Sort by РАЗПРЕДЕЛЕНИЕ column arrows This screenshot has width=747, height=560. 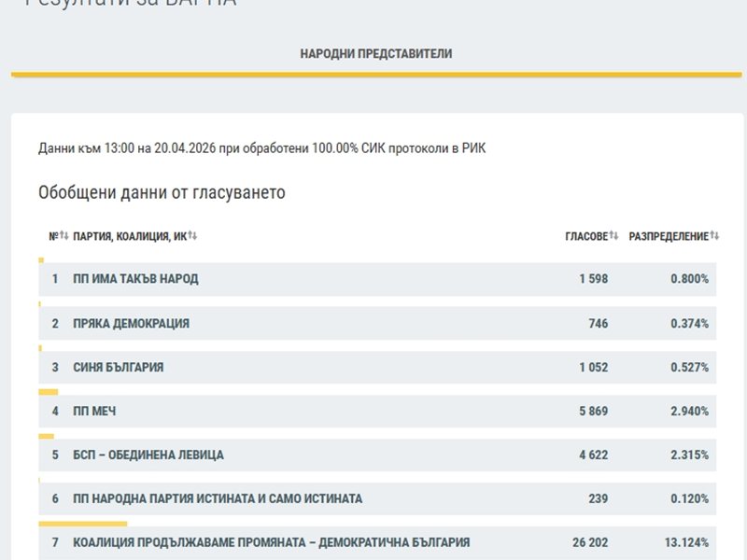pyautogui.click(x=714, y=235)
